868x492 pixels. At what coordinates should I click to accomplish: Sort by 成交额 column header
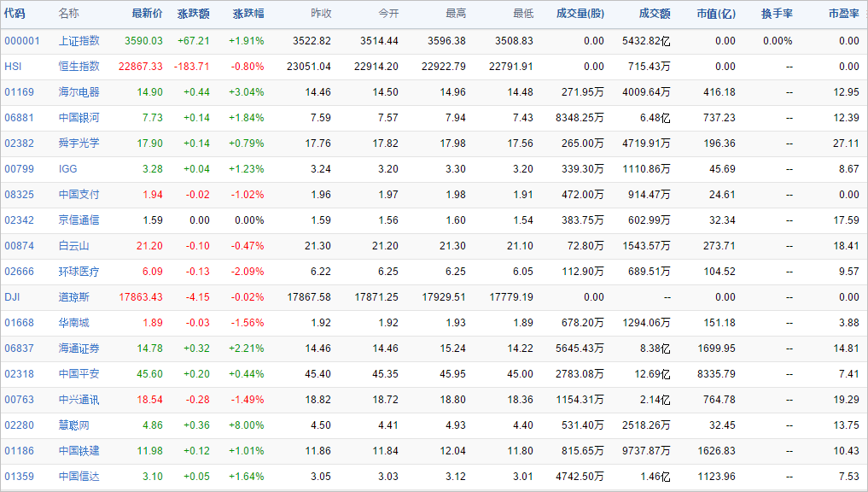(x=655, y=14)
